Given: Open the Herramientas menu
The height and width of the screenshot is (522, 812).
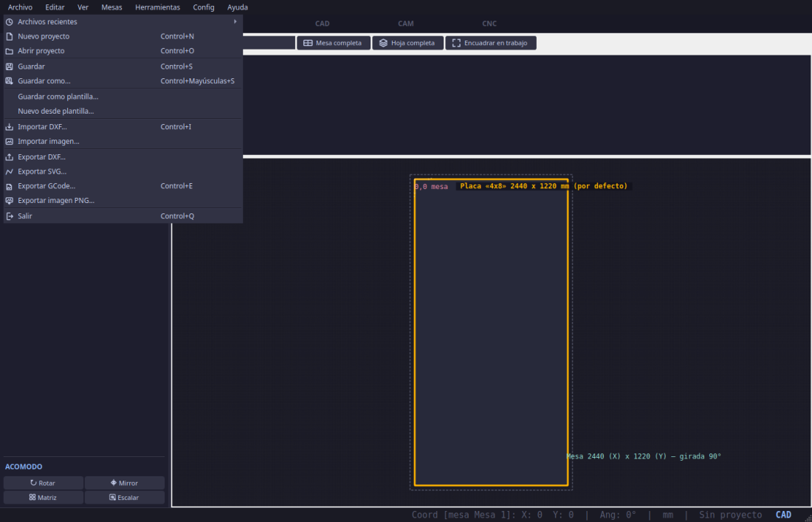Looking at the screenshot, I should point(157,7).
